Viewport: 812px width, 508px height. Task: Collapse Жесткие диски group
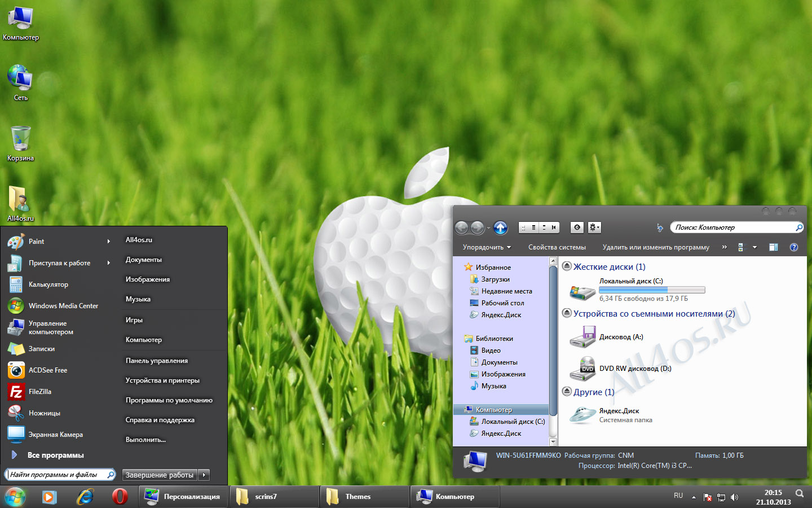567,266
